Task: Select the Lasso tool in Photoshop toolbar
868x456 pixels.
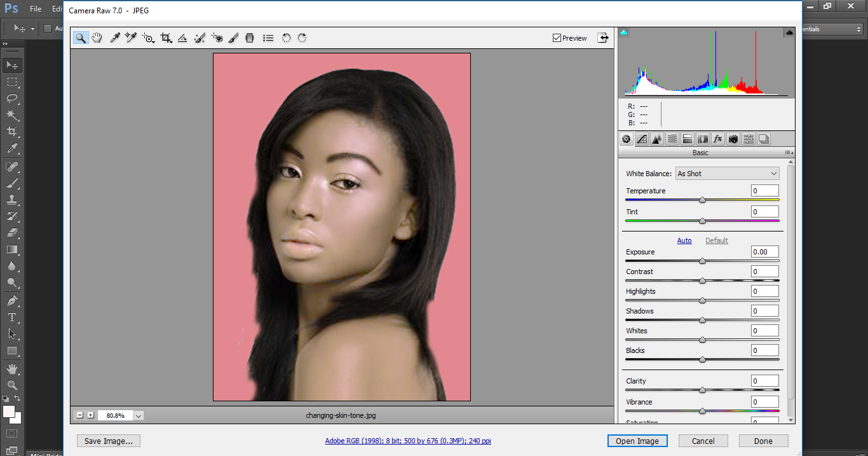Action: (12, 98)
